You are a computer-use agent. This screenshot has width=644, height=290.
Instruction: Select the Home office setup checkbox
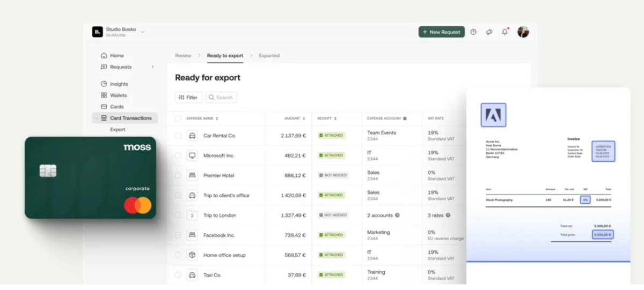[178, 255]
